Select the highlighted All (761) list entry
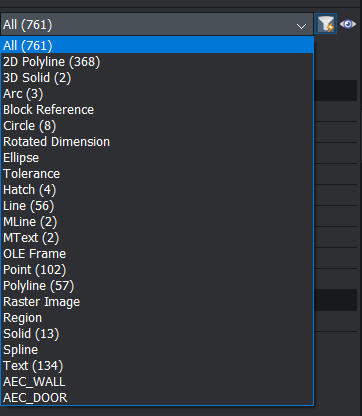The image size is (362, 416). [157, 45]
